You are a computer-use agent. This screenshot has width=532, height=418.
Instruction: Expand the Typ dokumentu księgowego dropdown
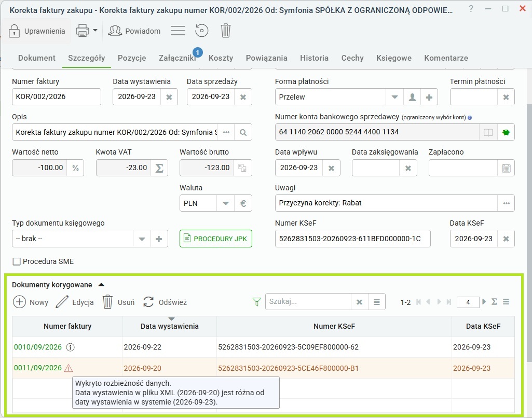pos(142,239)
